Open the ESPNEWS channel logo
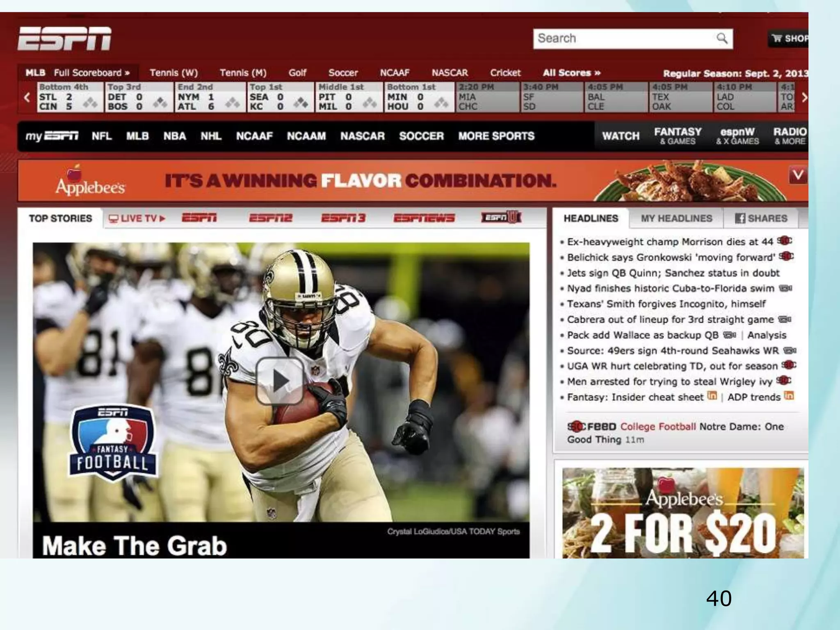The height and width of the screenshot is (630, 840). pyautogui.click(x=424, y=218)
